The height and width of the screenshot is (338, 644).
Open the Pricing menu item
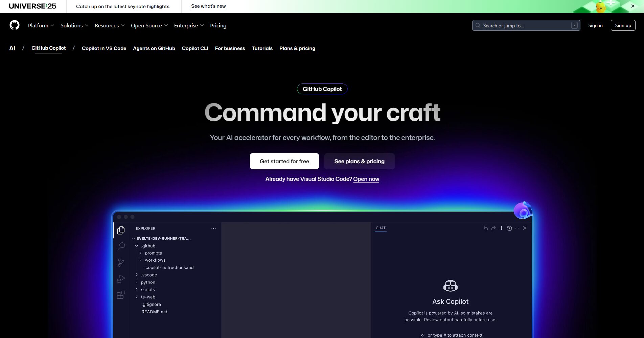click(x=218, y=25)
